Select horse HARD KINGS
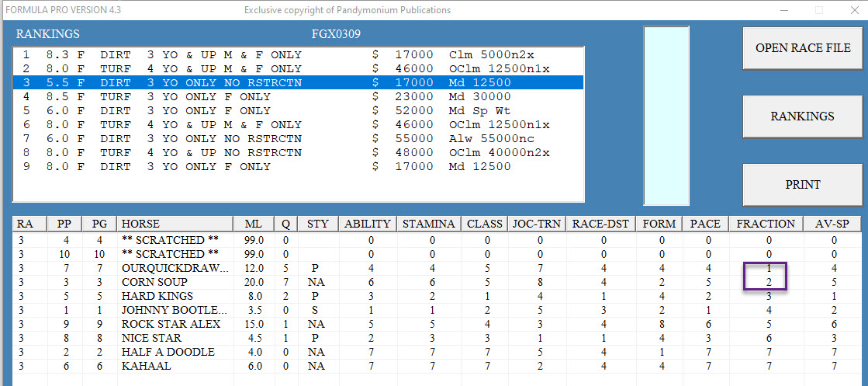 click(x=157, y=296)
